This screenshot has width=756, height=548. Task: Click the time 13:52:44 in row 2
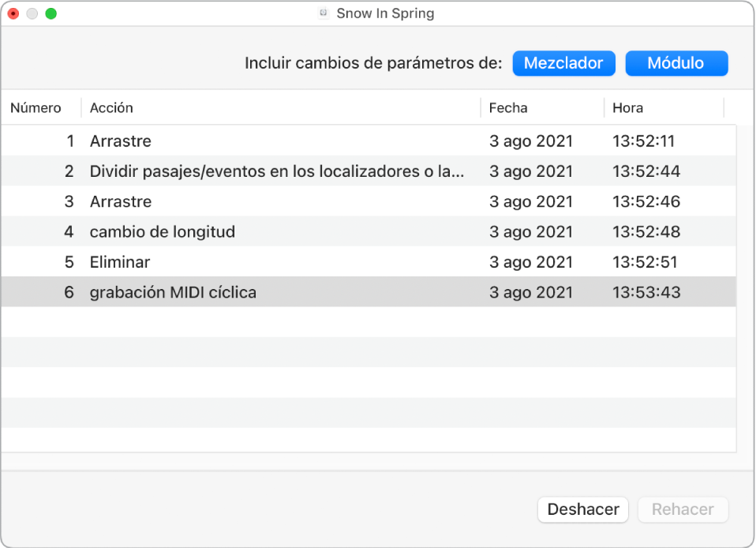coord(646,171)
